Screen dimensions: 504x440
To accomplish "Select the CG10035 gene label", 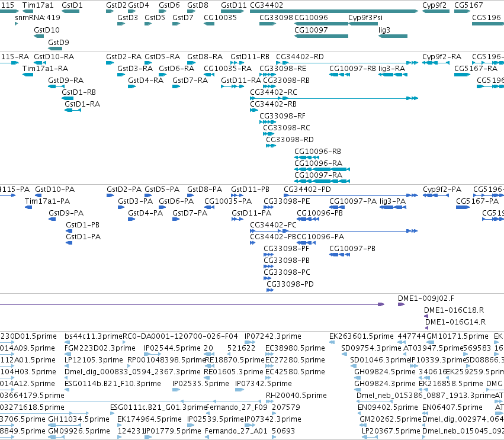I will 220,17.
